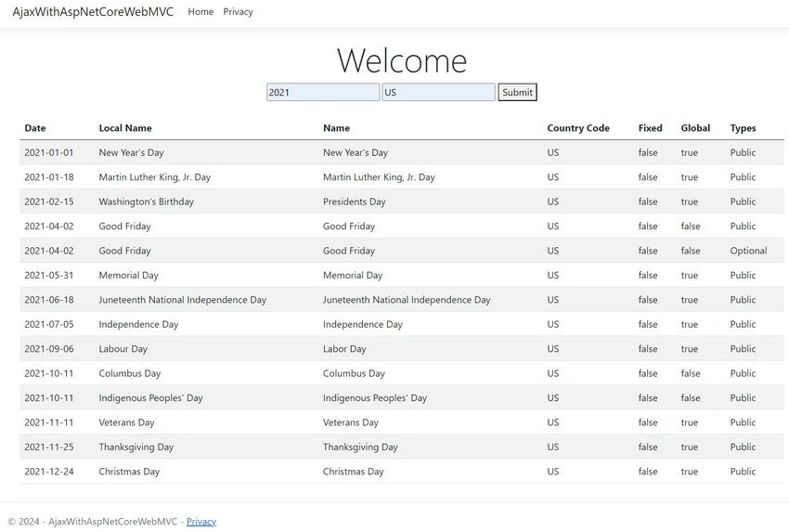Click the Submit button

tap(517, 92)
